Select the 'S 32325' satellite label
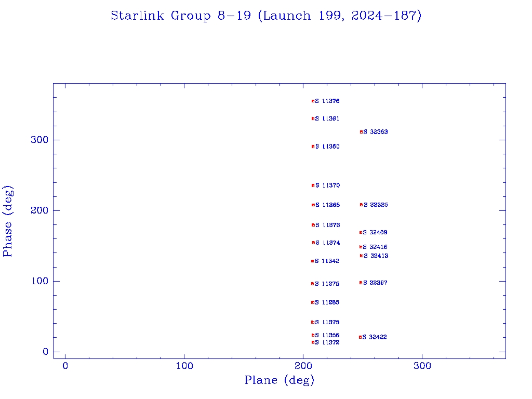The height and width of the screenshot is (399, 532). (376, 205)
